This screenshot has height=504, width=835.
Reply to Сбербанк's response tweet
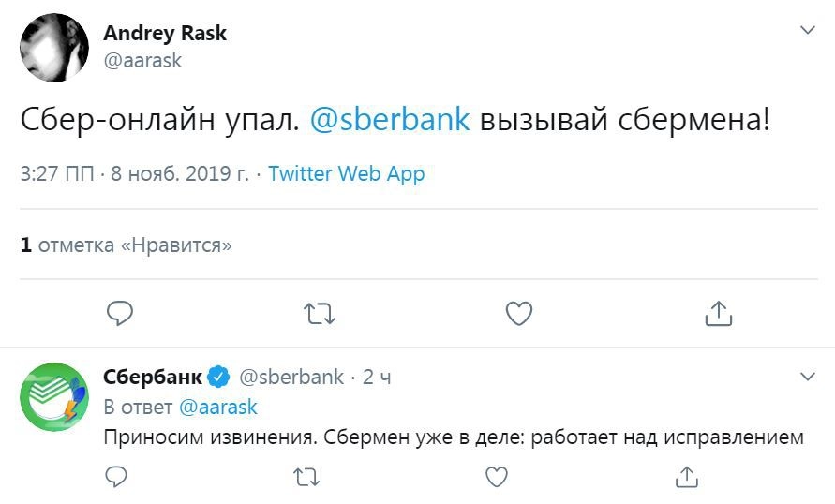pyautogui.click(x=115, y=477)
